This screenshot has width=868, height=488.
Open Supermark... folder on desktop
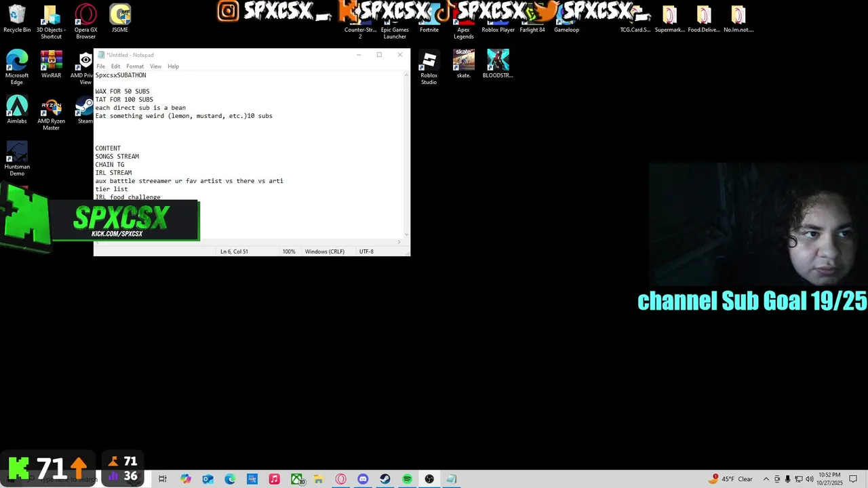click(x=669, y=19)
